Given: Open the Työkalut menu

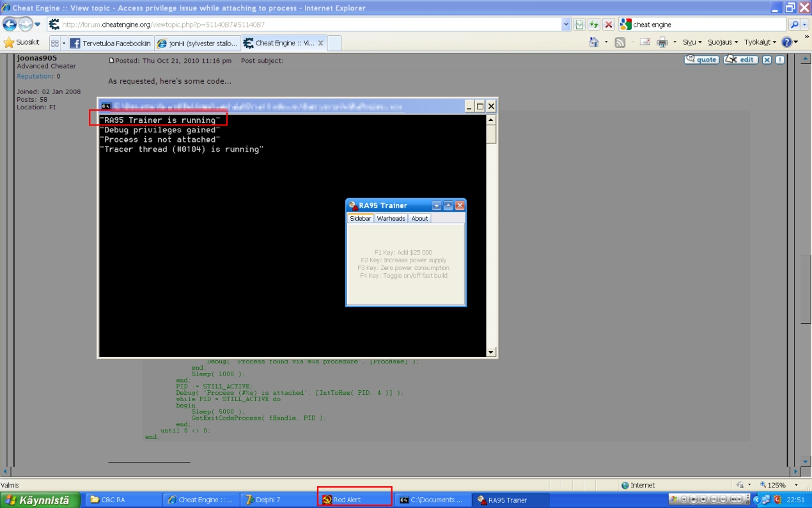Looking at the screenshot, I should (x=760, y=42).
